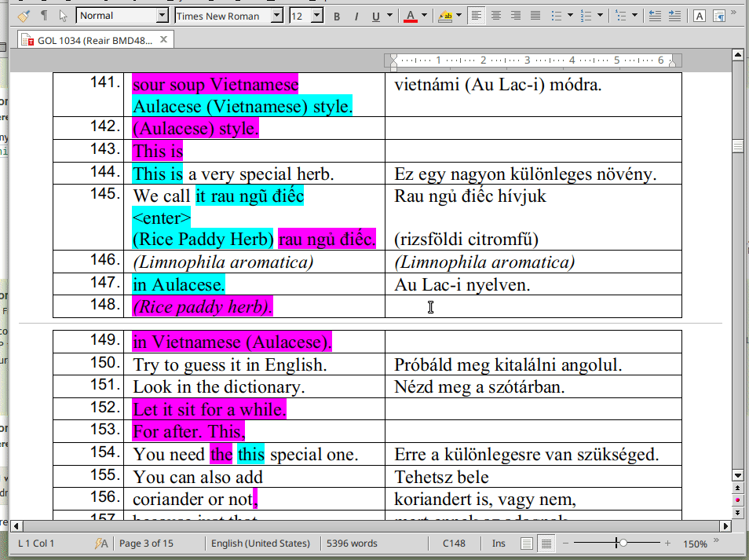Toggle underline formatting
749x560 pixels.
tap(375, 16)
